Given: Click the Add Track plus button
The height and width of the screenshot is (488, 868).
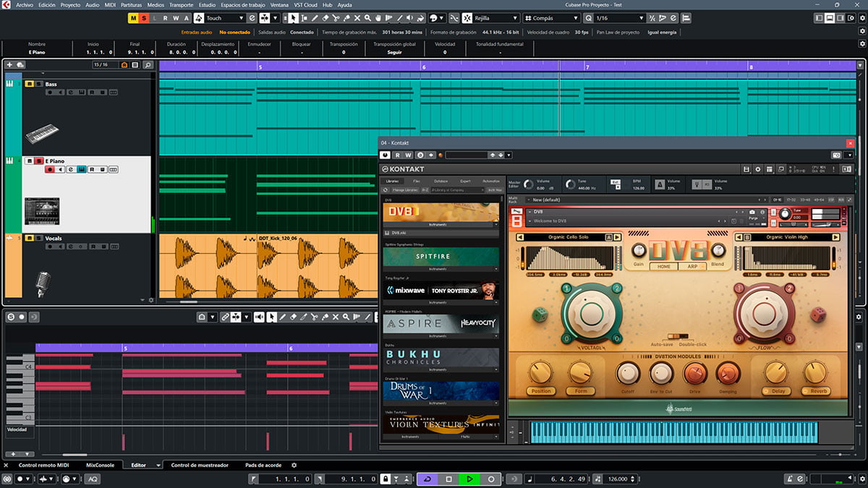Looking at the screenshot, I should tap(9, 65).
